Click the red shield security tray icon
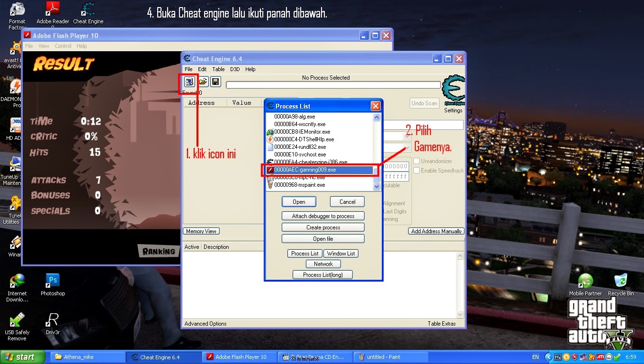The width and height of the screenshot is (644, 364). [x=574, y=357]
